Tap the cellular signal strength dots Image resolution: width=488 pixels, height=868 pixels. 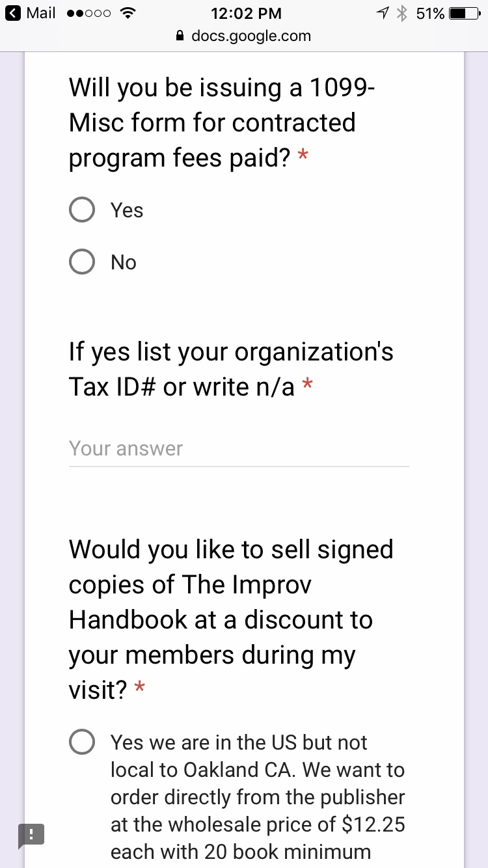(88, 13)
